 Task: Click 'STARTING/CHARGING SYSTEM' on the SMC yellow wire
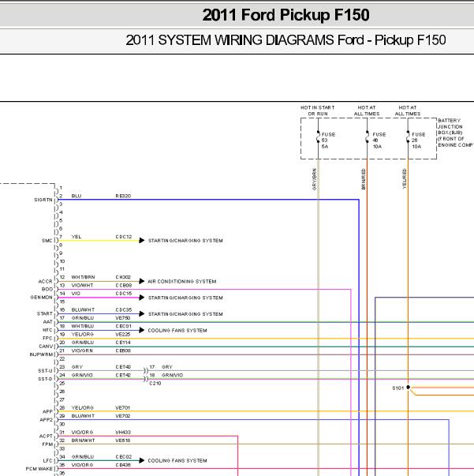(185, 241)
